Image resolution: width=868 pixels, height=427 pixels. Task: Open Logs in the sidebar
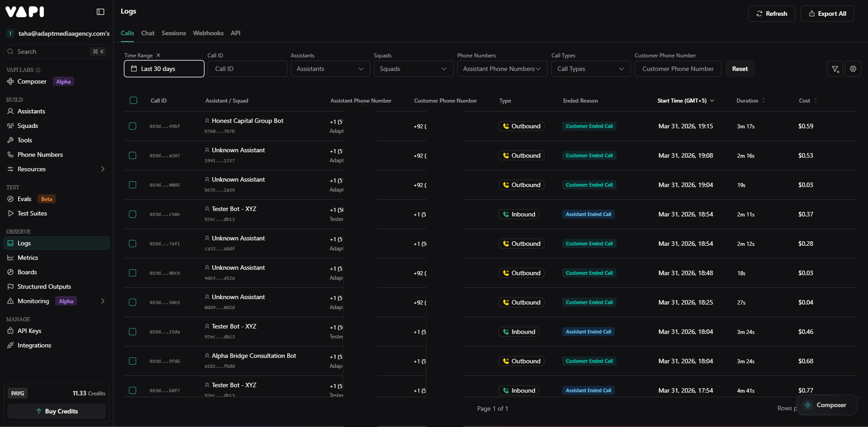pyautogui.click(x=57, y=243)
